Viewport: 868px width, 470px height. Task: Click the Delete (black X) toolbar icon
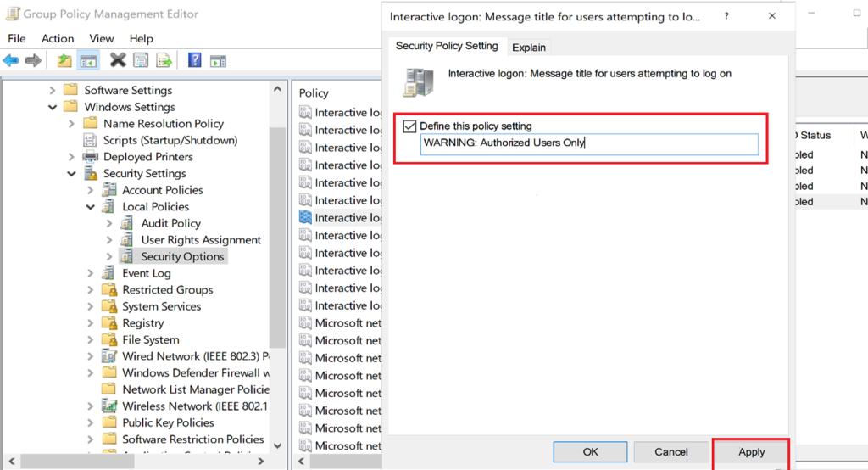(118, 60)
